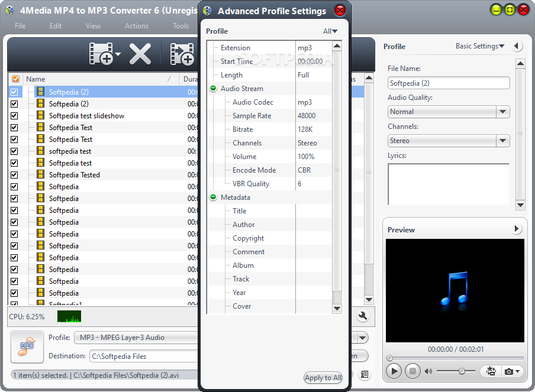This screenshot has width=535, height=392.
Task: Select the Cover metadata row
Action: (x=269, y=306)
